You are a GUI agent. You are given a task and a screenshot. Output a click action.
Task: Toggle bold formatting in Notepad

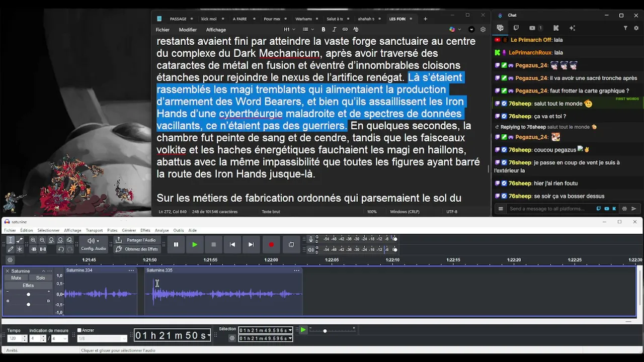[x=323, y=30]
